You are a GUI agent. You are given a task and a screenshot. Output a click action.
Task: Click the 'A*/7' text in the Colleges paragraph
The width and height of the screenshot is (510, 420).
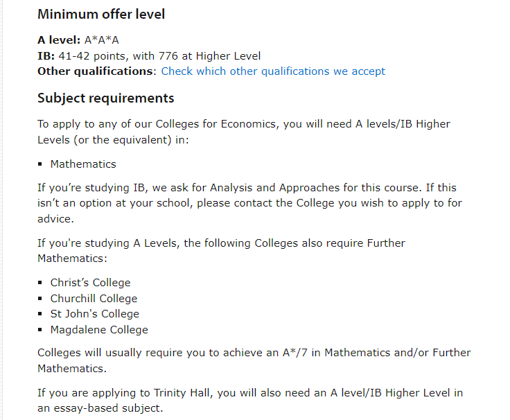(294, 353)
